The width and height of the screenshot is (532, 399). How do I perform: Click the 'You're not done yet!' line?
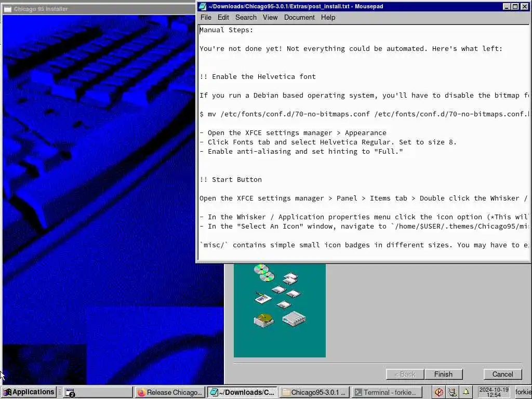[x=351, y=48]
